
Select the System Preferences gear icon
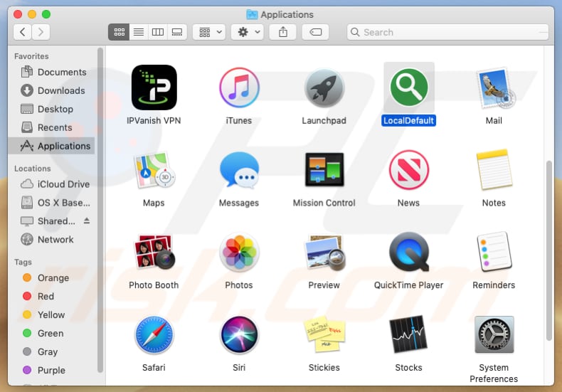(494, 334)
